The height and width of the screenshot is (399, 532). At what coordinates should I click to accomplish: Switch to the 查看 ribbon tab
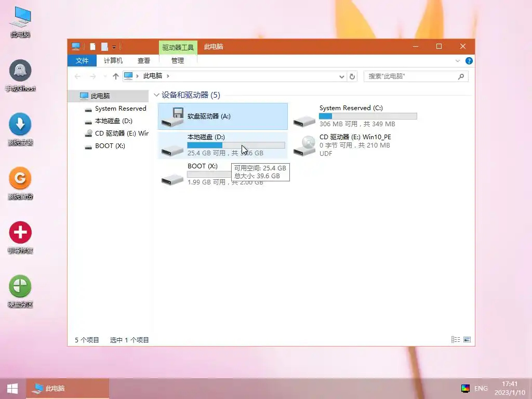click(x=143, y=60)
